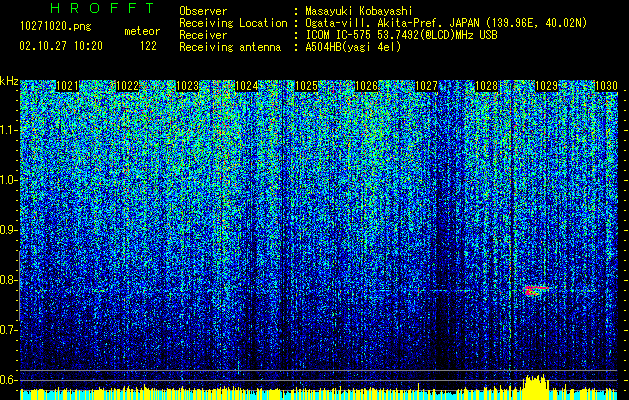Click the meteor count 122
Screen dimensions: 629x400
tap(148, 46)
